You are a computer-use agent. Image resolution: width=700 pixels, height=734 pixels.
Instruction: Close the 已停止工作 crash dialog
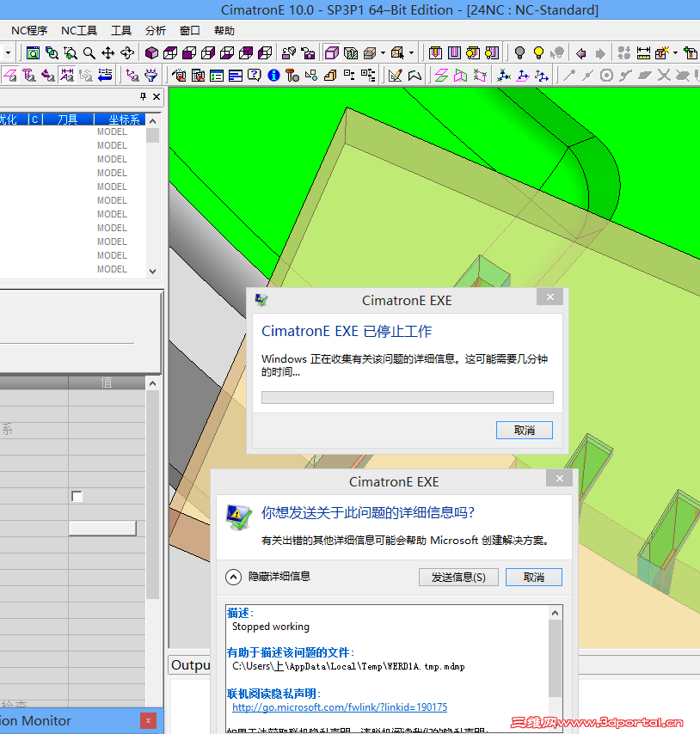click(550, 297)
